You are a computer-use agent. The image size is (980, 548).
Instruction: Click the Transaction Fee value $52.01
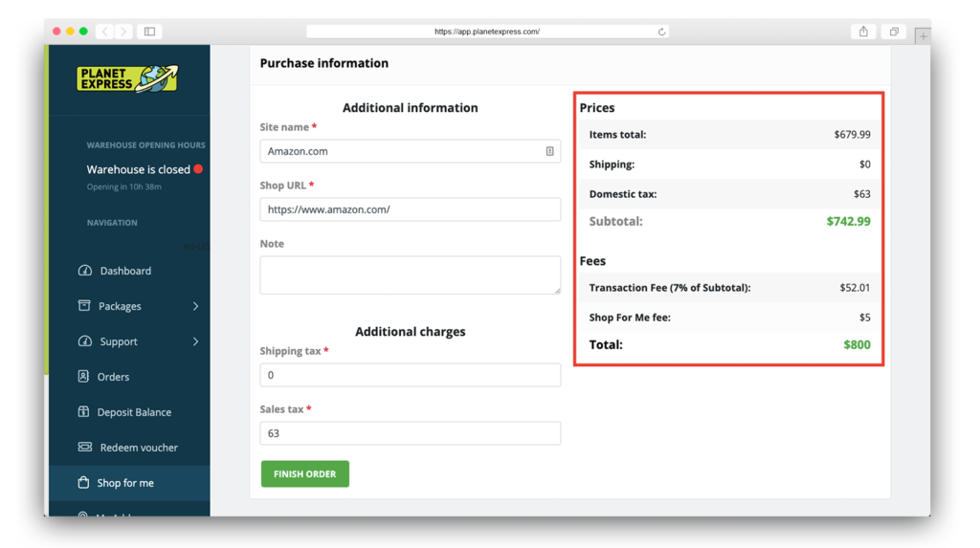[855, 288]
